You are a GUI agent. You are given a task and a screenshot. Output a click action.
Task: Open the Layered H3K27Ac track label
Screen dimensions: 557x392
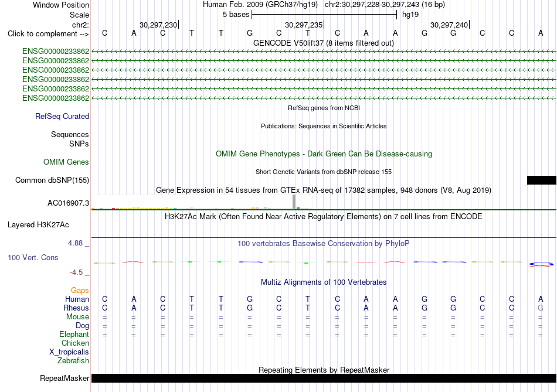tap(38, 225)
